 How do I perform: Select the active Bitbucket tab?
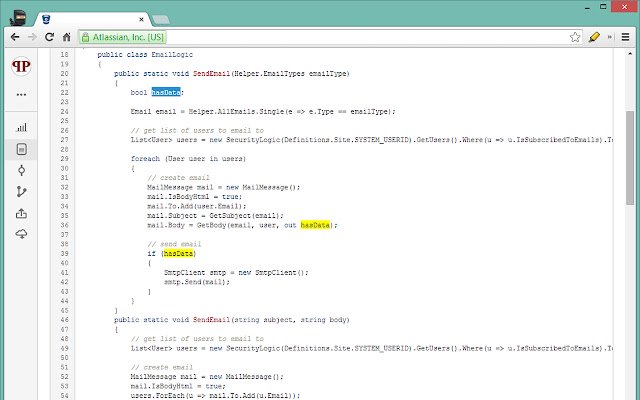92,19
